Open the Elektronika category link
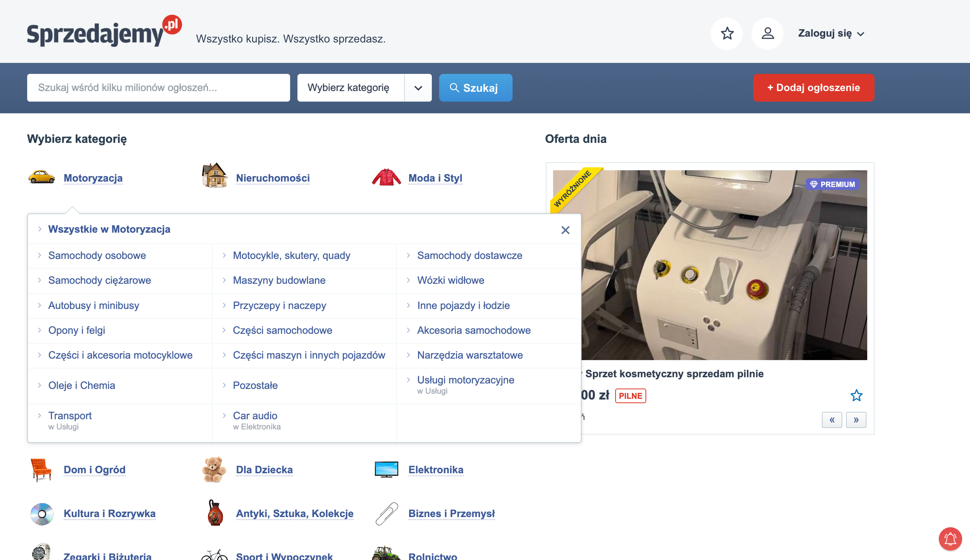The image size is (970, 560). coord(435,470)
